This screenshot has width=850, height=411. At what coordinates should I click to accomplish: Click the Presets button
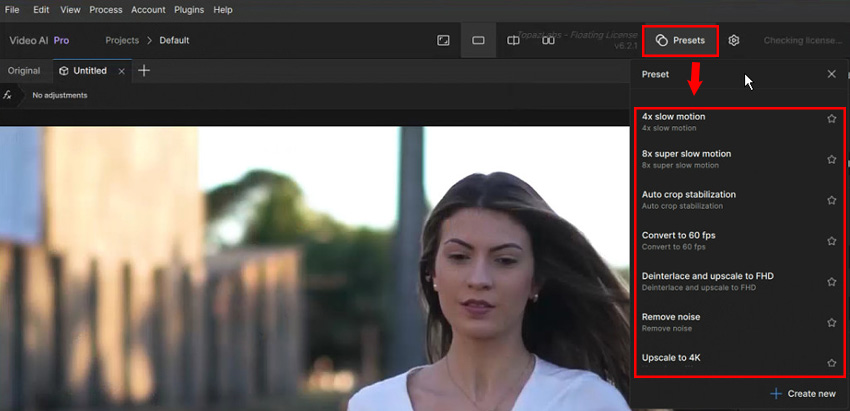pyautogui.click(x=680, y=41)
